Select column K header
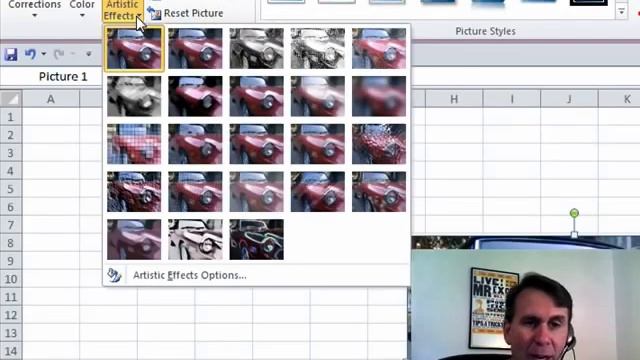This screenshot has height=360, width=640. [619, 99]
